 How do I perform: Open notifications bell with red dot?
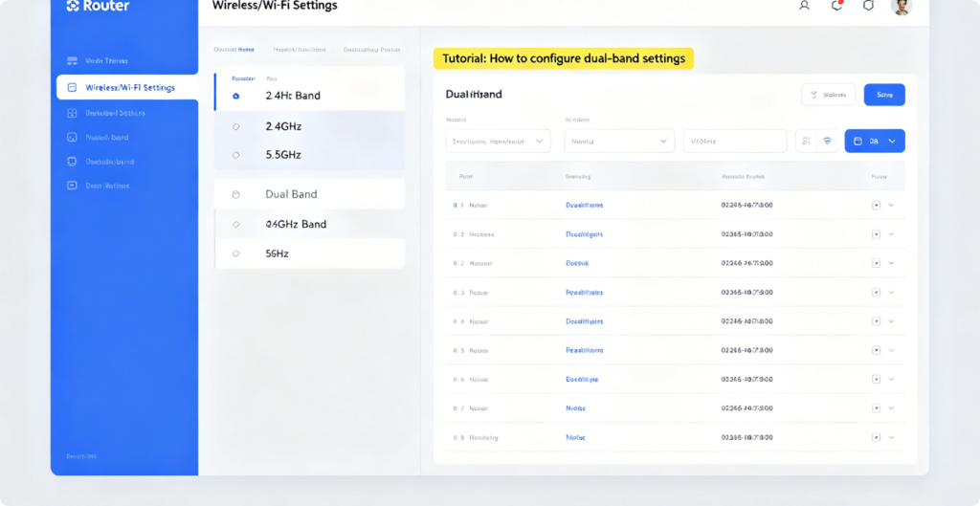click(836, 6)
